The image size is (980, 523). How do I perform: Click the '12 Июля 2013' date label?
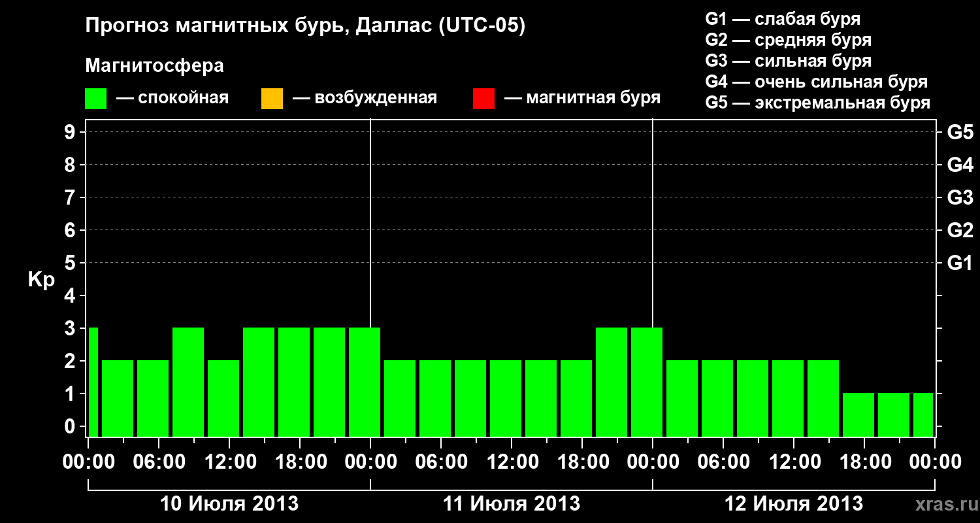pos(794,504)
